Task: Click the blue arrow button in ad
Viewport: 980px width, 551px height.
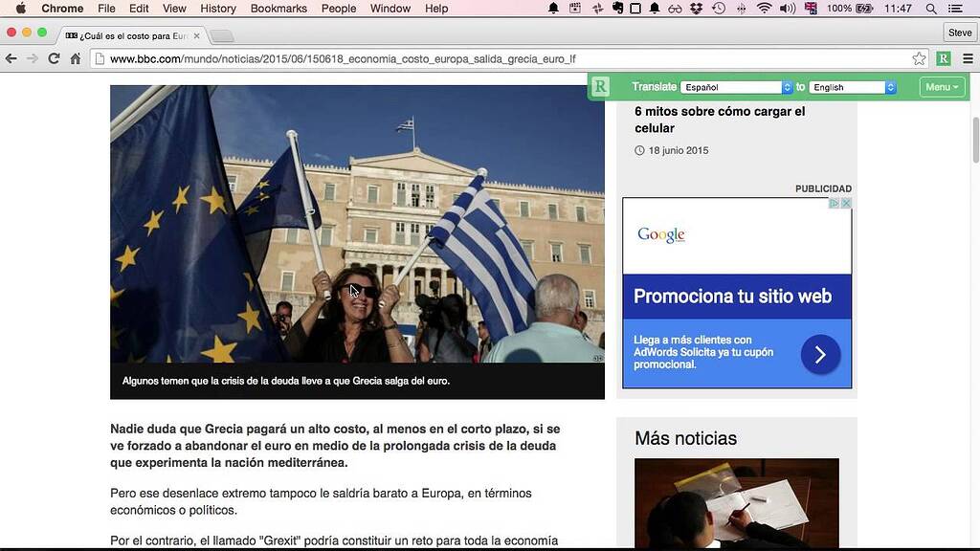Action: pyautogui.click(x=820, y=355)
